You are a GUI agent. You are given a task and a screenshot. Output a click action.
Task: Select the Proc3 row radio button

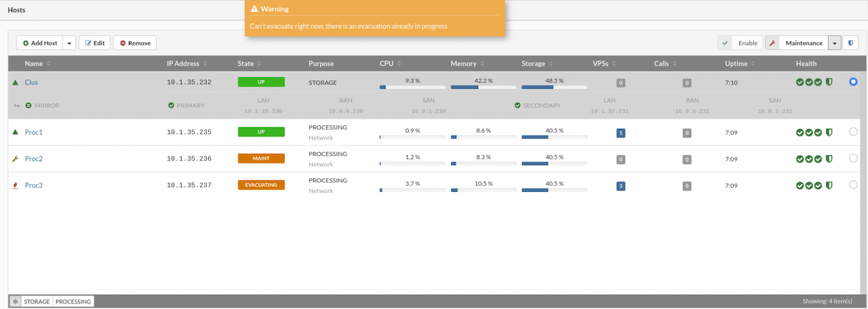(x=853, y=185)
